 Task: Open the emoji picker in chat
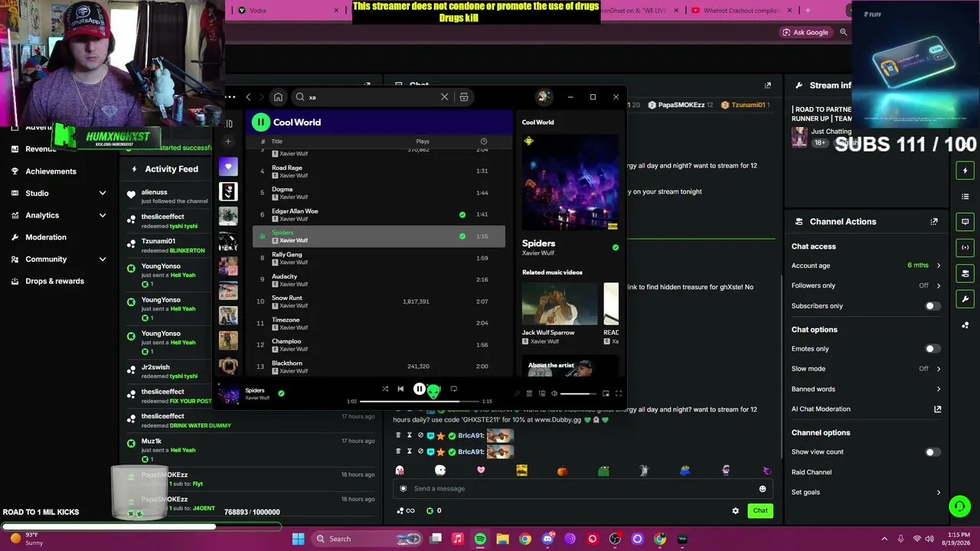(763, 489)
